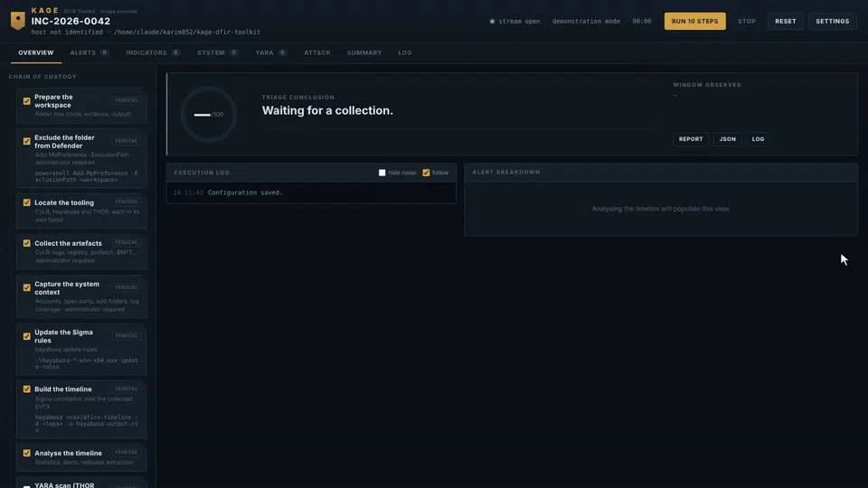Toggle the YARA scan (THOR) checkbox
This screenshot has height=488, width=868.
[26, 486]
